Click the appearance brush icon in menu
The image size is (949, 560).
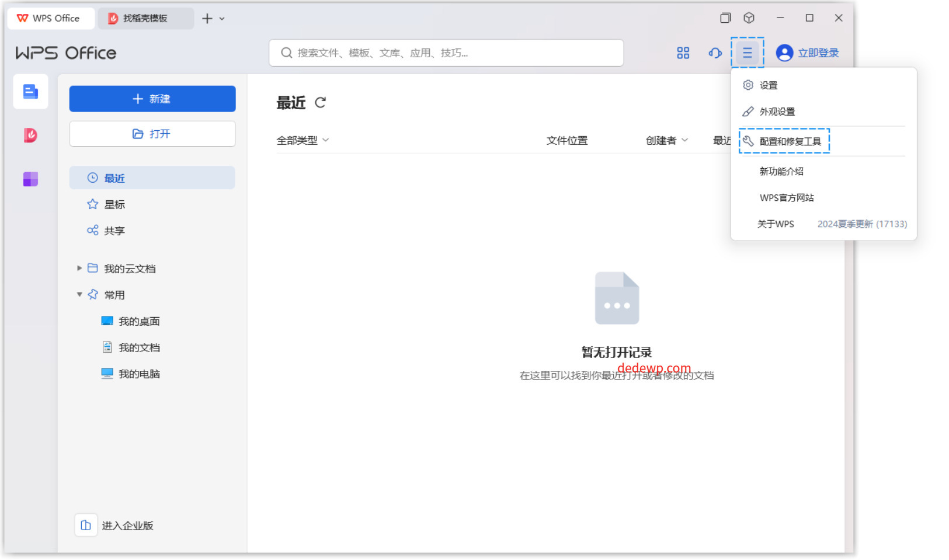(748, 112)
